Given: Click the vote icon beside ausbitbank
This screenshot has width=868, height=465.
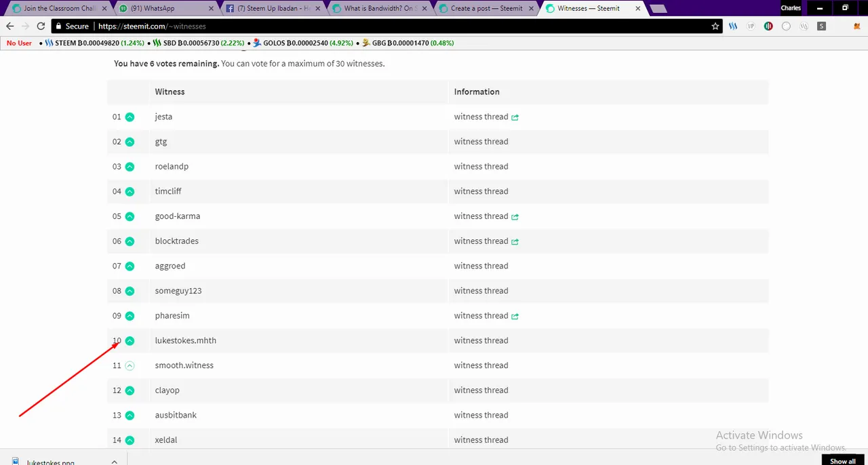Looking at the screenshot, I should pyautogui.click(x=130, y=415).
